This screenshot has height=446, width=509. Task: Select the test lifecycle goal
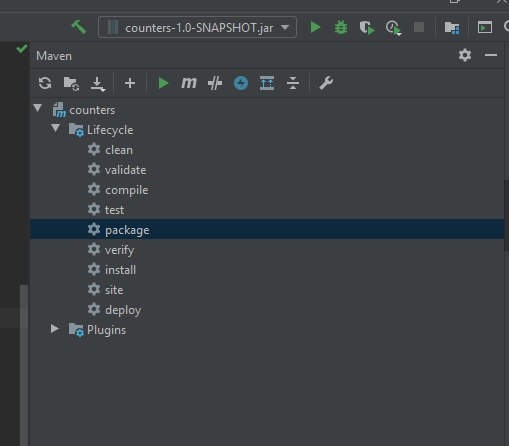(267, 210)
